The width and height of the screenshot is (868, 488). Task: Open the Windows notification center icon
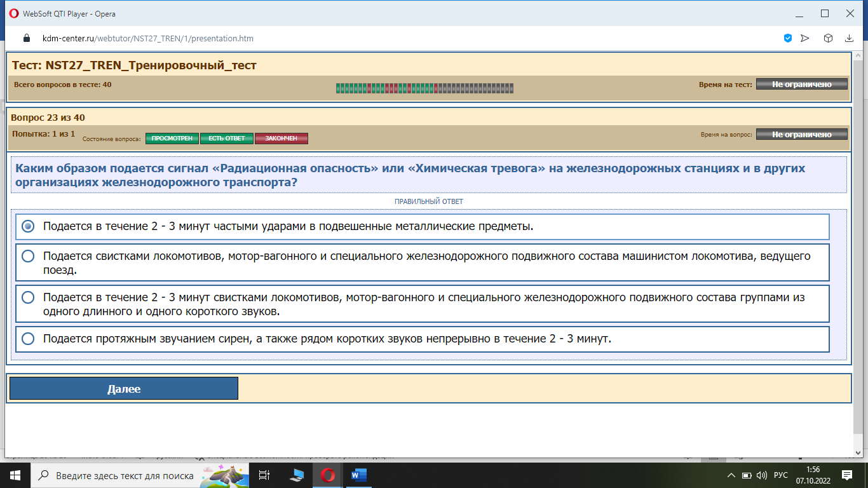[x=846, y=475]
